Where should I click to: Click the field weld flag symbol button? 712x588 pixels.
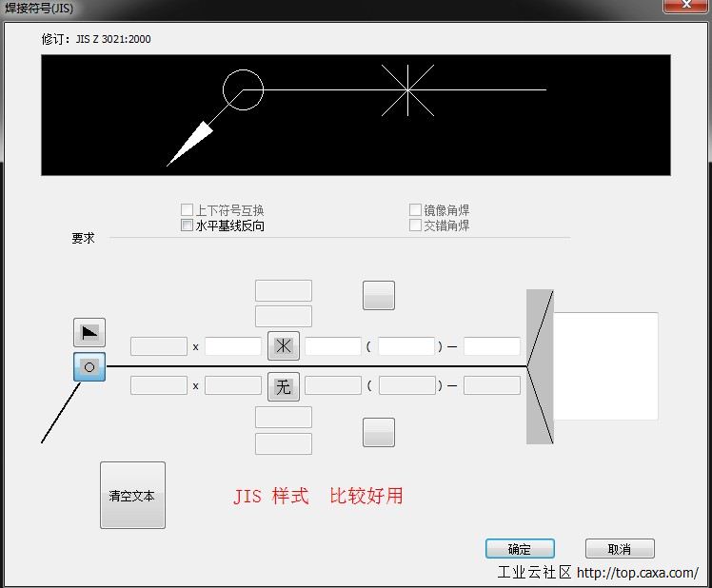(89, 332)
